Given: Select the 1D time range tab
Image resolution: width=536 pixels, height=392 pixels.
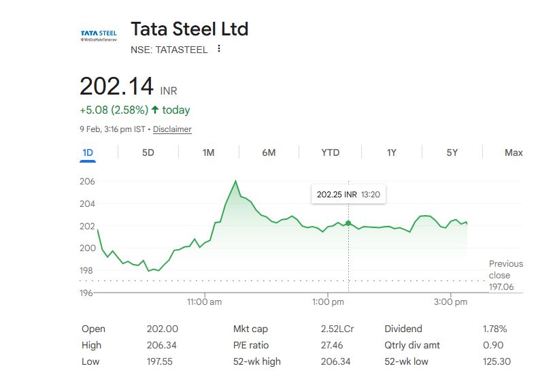Looking at the screenshot, I should 88,152.
